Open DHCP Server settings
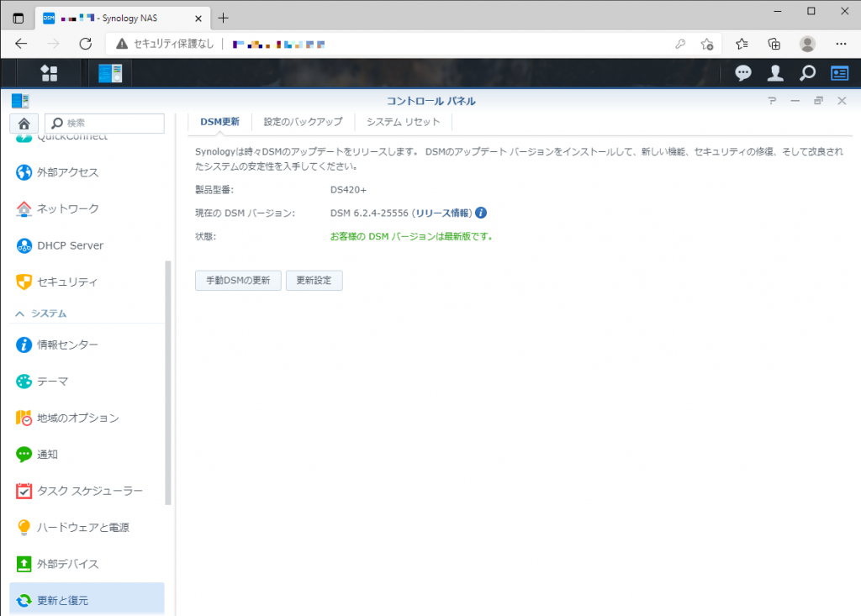Screen dimensions: 861x616 tap(87, 245)
